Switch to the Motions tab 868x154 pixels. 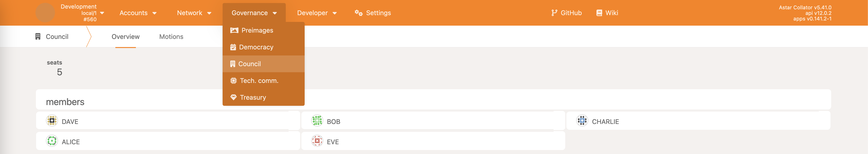click(171, 37)
